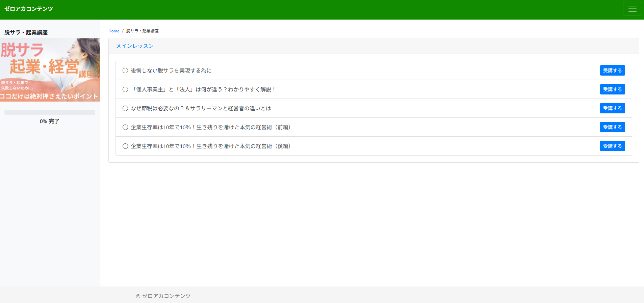Click the 0% course progress bar
Screen dimensions: 644x303
(x=50, y=112)
